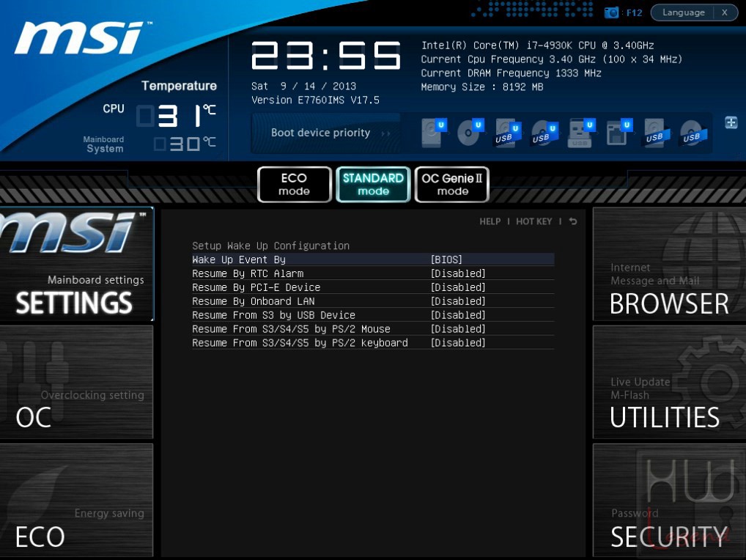Click the CPU temperature reading

click(176, 116)
